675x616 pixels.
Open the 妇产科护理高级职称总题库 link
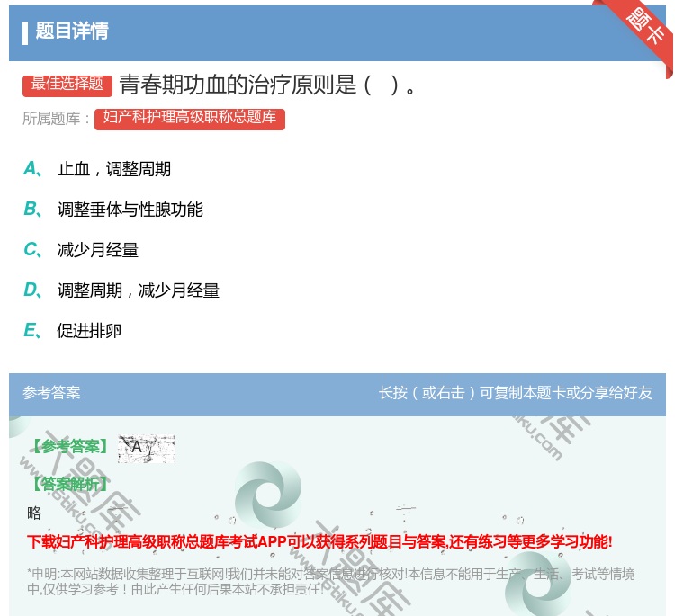pos(189,118)
